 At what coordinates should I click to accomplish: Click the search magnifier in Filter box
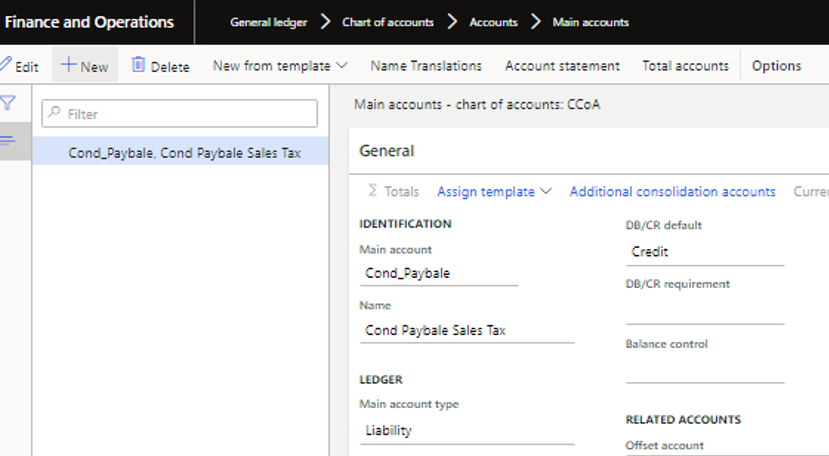pyautogui.click(x=55, y=114)
